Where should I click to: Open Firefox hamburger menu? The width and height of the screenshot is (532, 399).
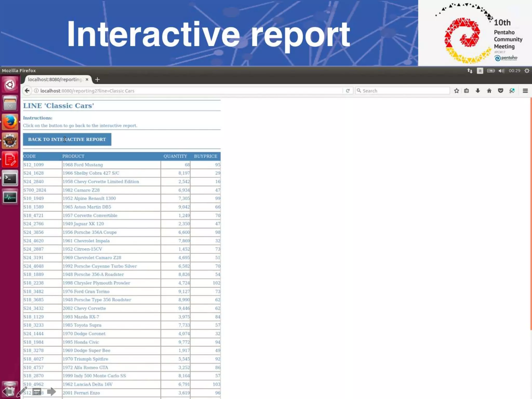point(525,91)
